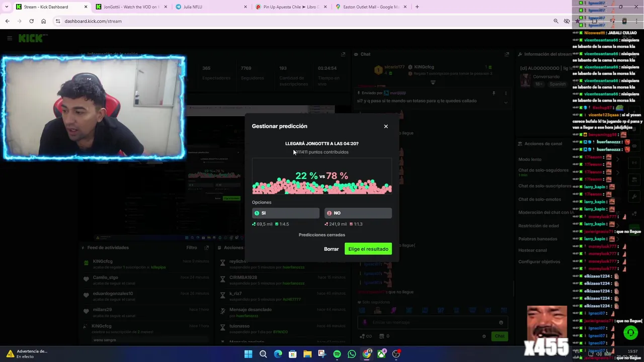
Task: Open Microsoft Store from taskbar
Action: point(292,354)
